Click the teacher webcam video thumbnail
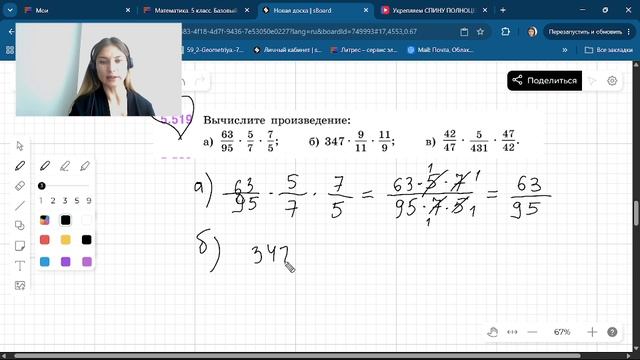 tap(99, 69)
